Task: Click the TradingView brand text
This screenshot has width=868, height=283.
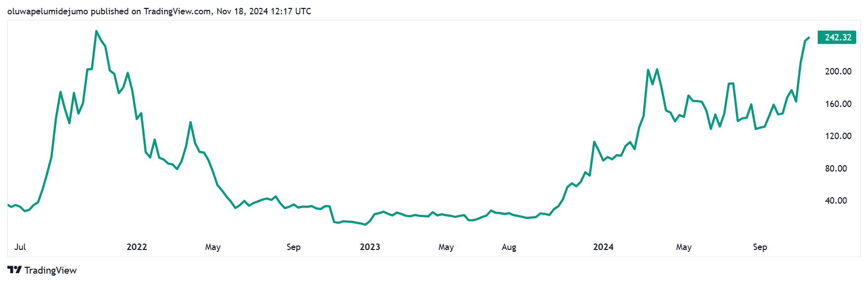Action: coord(50,270)
